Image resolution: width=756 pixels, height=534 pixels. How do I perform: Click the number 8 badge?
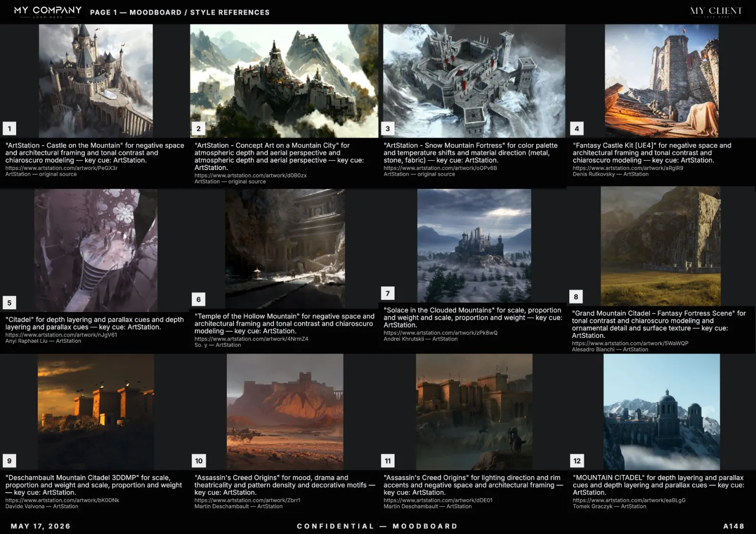click(x=576, y=297)
